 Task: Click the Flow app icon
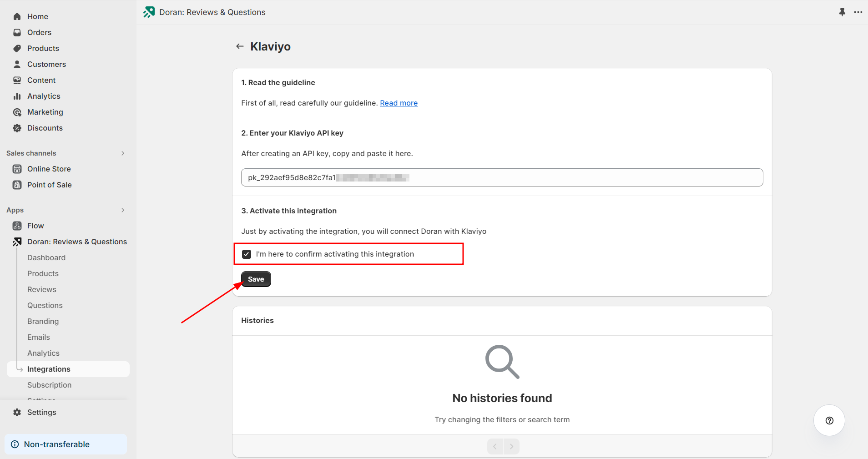[17, 226]
